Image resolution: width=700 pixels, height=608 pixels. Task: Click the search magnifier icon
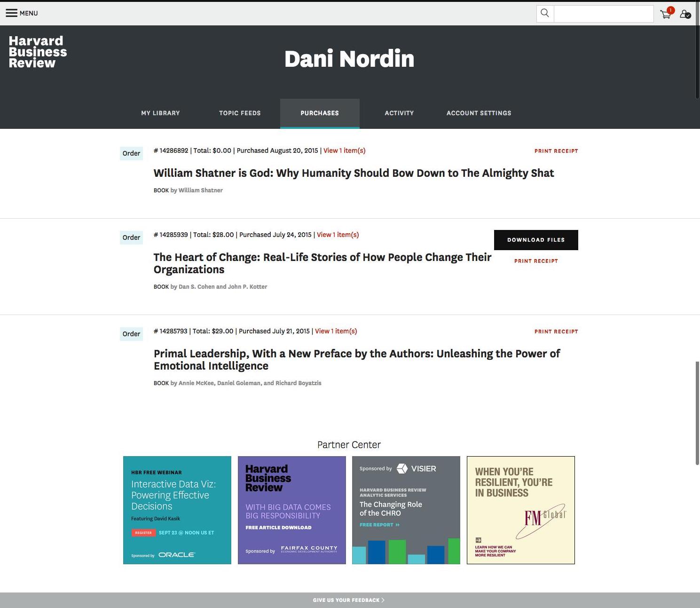545,13
